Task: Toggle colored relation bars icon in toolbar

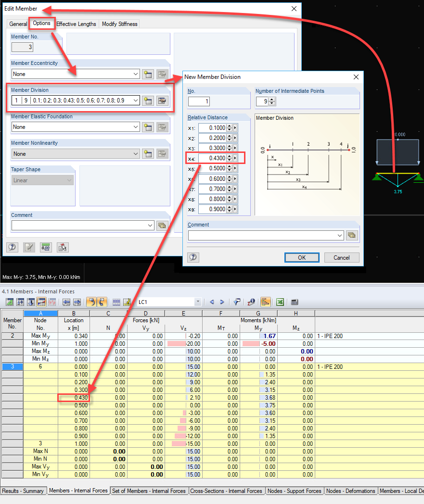Action: pyautogui.click(x=266, y=302)
